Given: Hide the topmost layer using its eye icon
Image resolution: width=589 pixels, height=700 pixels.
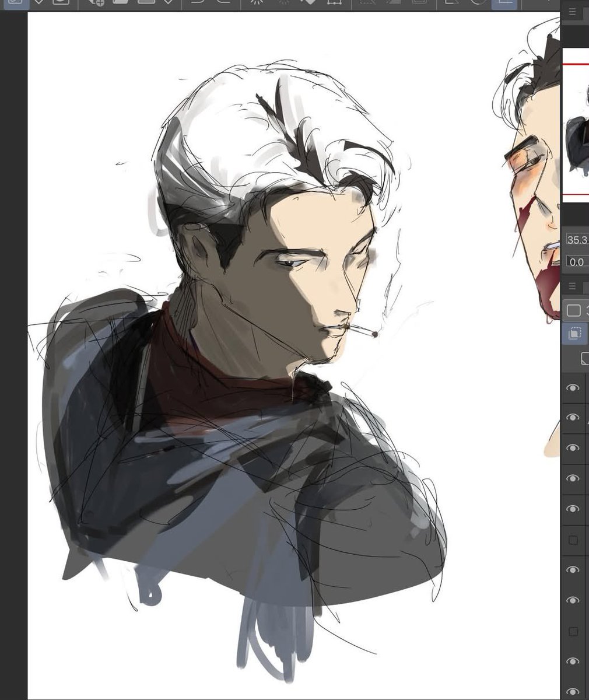Looking at the screenshot, I should (x=573, y=388).
